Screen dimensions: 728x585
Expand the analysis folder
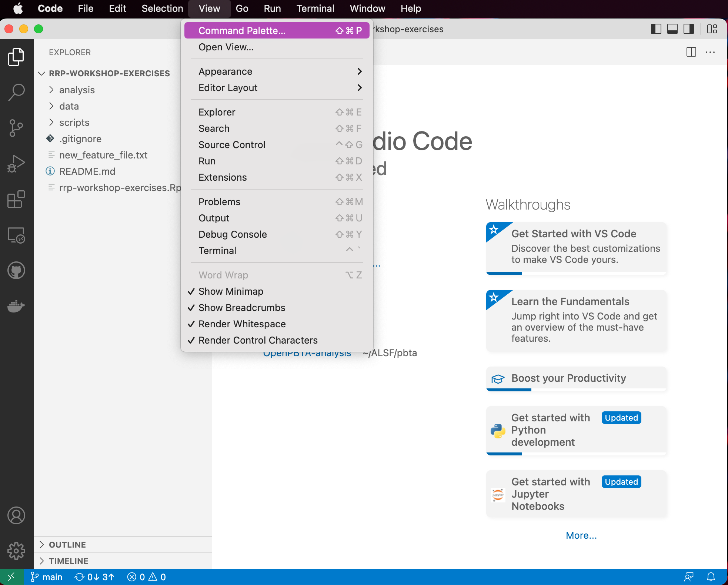click(x=77, y=90)
